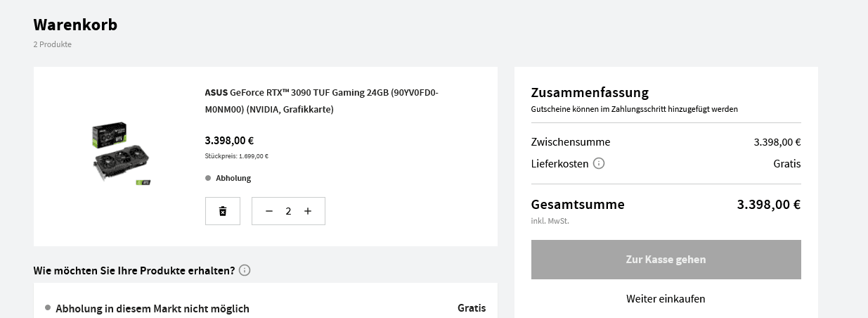Decrease quantity with the minus icon
Screen dimensions: 868x318
(269, 211)
